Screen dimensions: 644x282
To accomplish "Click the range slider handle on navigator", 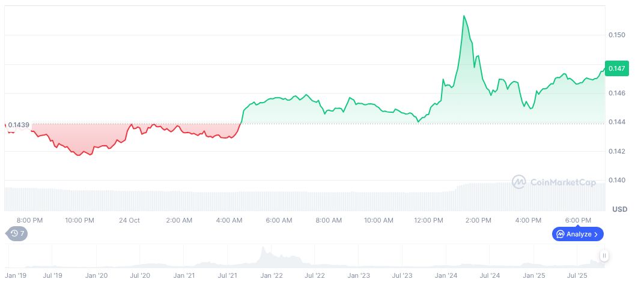I will click(x=604, y=256).
